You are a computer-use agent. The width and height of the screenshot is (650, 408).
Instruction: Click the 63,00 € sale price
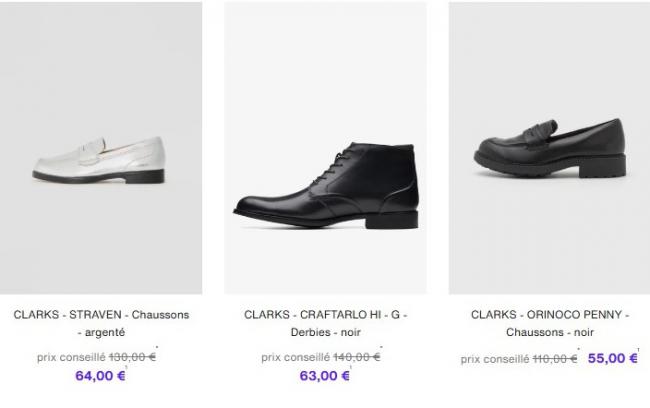[324, 376]
